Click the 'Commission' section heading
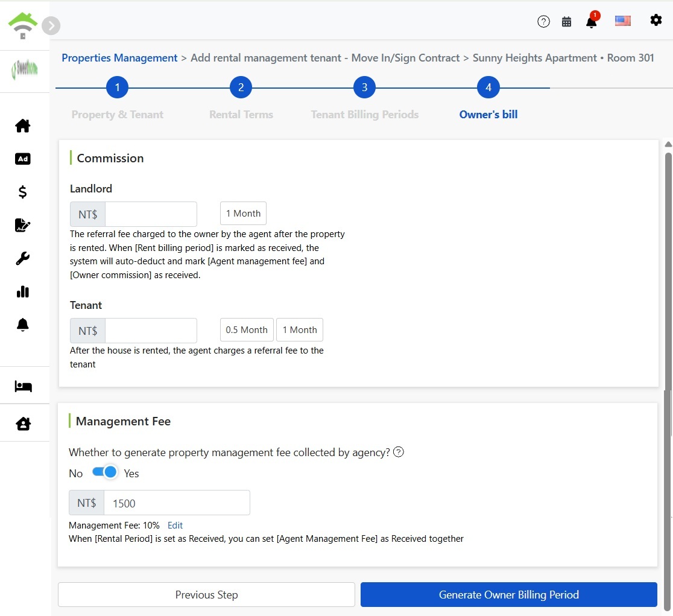The width and height of the screenshot is (673, 616). 110,159
